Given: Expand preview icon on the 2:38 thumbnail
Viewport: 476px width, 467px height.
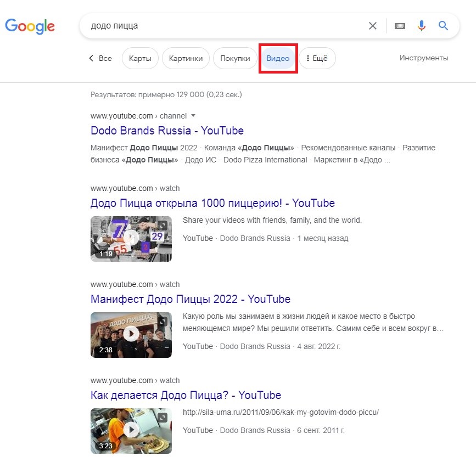Looking at the screenshot, I should coord(163,322).
